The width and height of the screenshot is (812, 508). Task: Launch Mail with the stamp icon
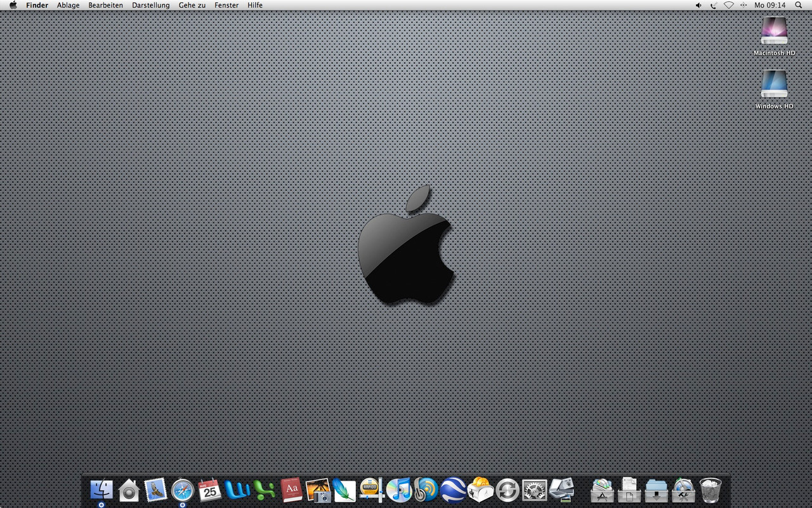coord(155,490)
